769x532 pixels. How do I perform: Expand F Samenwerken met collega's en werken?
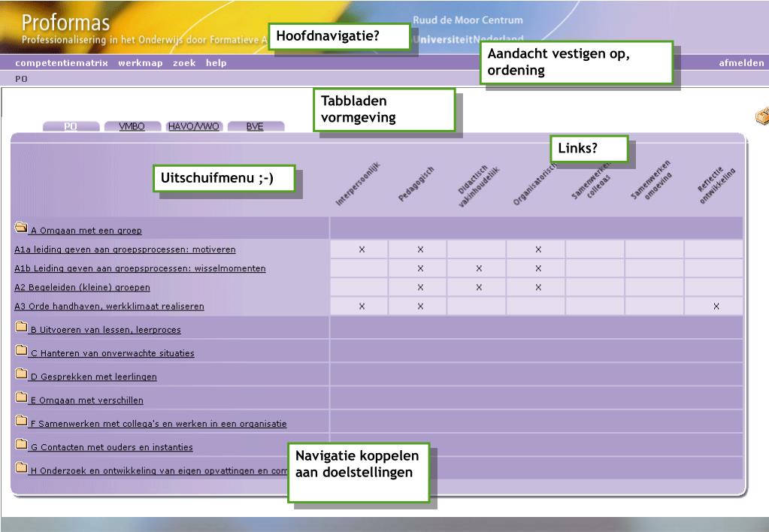coord(159,424)
